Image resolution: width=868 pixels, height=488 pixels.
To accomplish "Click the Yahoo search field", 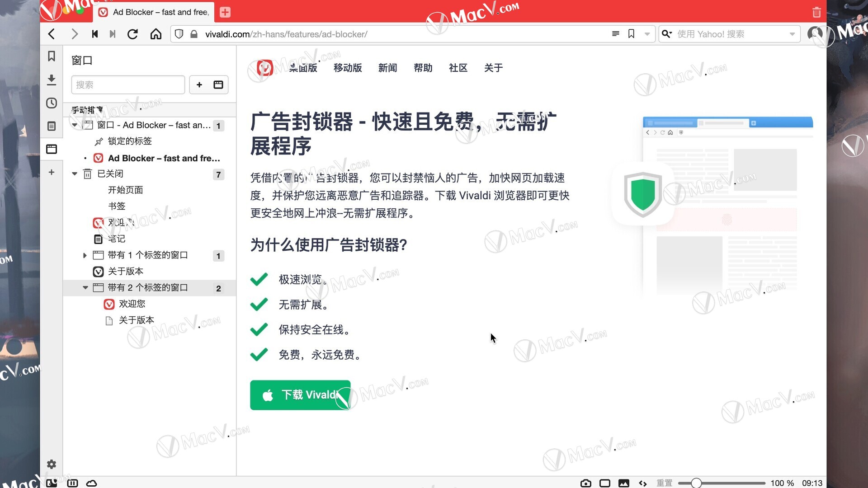I will coord(730,34).
